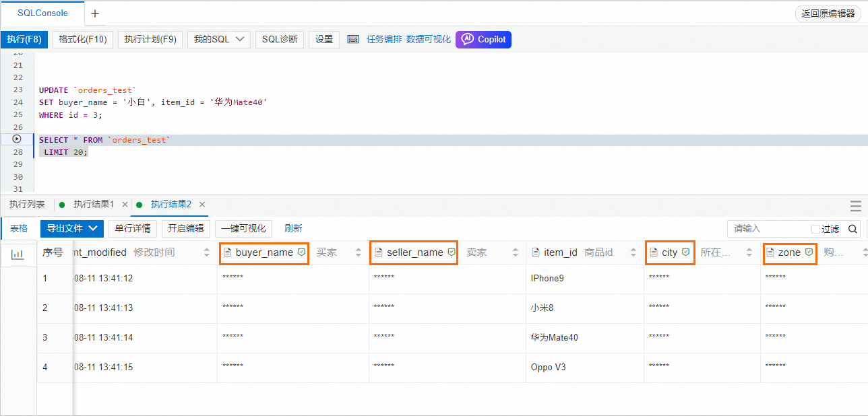Click the 执行(F8) button
The height and width of the screenshot is (416, 868).
(x=24, y=40)
